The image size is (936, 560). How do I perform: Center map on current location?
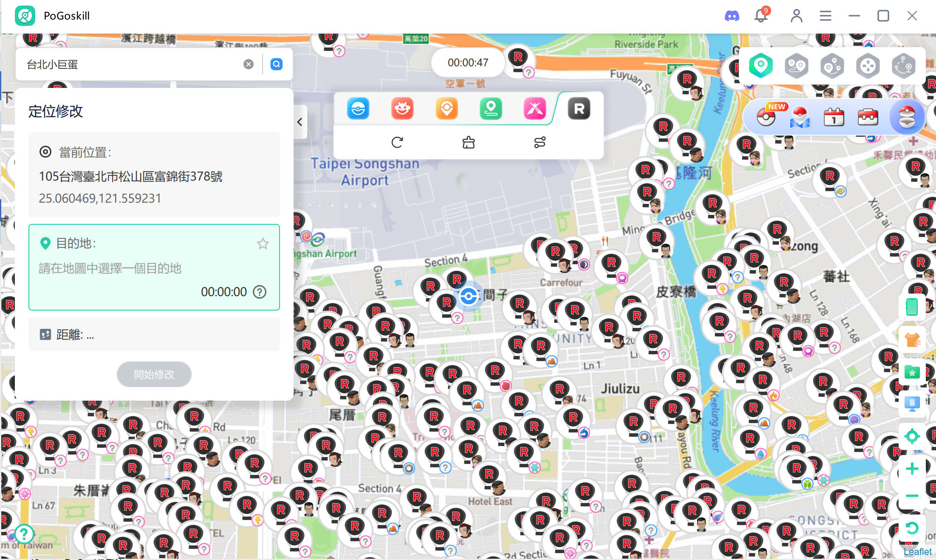tap(912, 436)
